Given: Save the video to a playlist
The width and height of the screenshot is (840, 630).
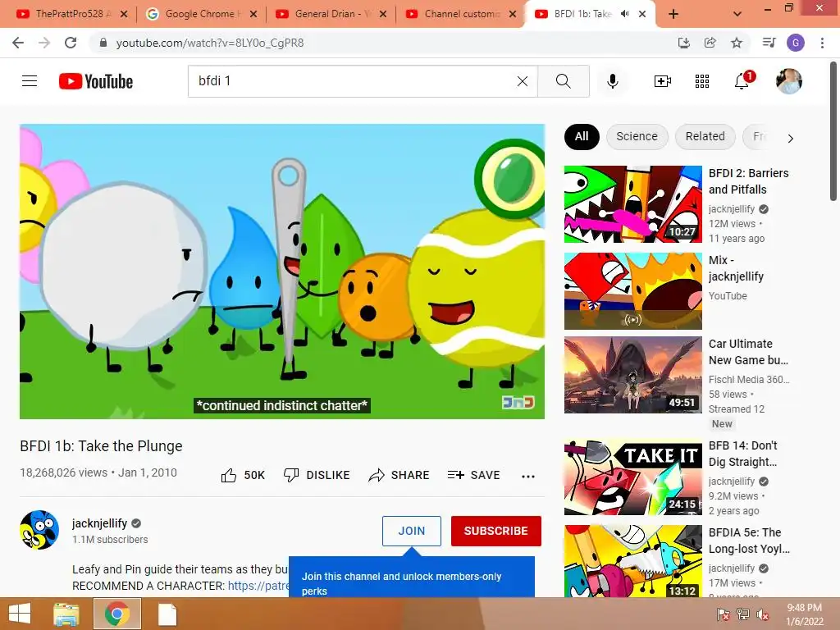Looking at the screenshot, I should point(473,475).
